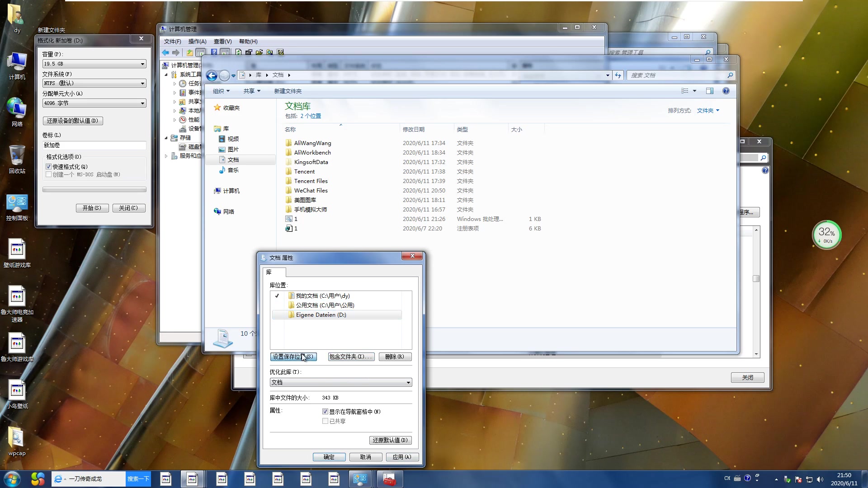Open Computer Management help via question mark icon
The height and width of the screenshot is (488, 868).
(x=214, y=52)
